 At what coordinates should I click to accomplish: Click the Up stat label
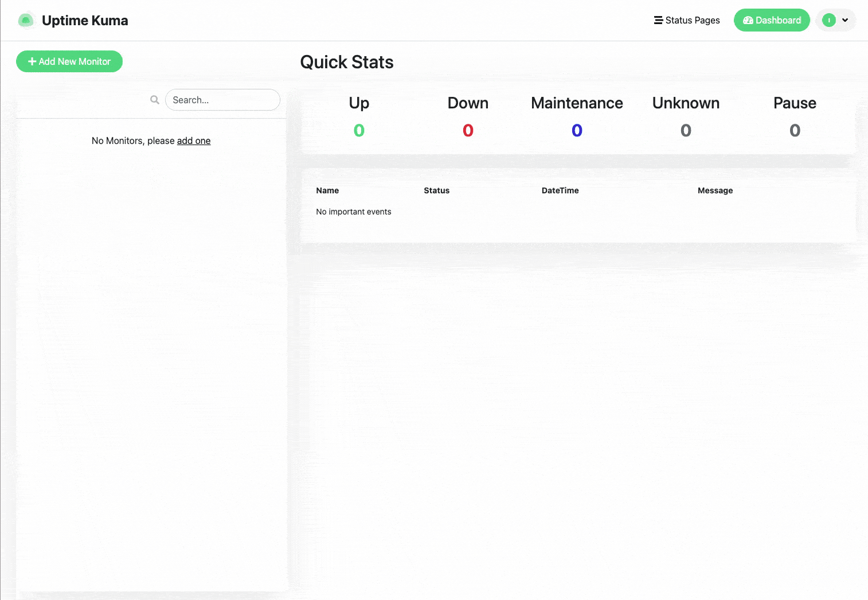tap(359, 103)
